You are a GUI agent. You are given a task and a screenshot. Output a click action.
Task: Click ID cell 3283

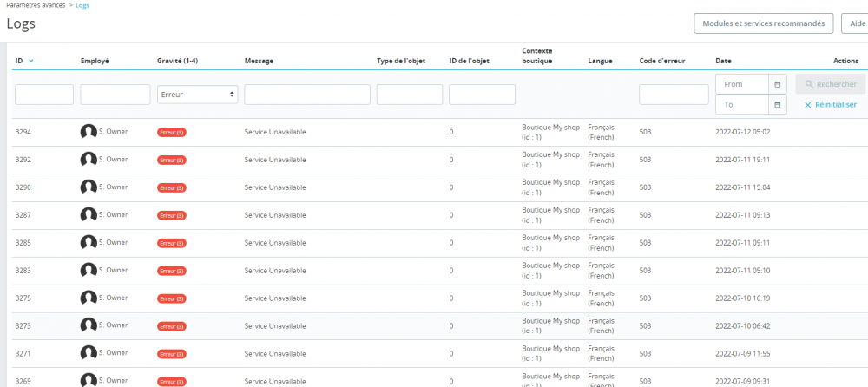click(23, 271)
